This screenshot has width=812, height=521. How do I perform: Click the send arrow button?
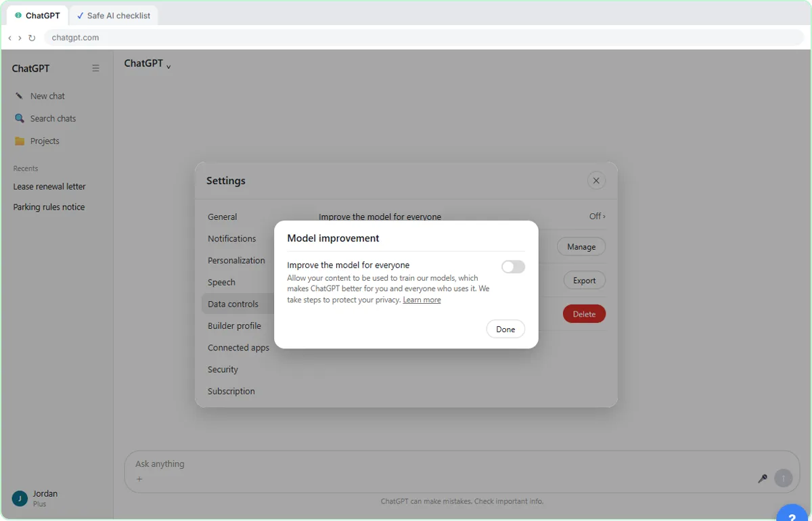click(x=783, y=478)
